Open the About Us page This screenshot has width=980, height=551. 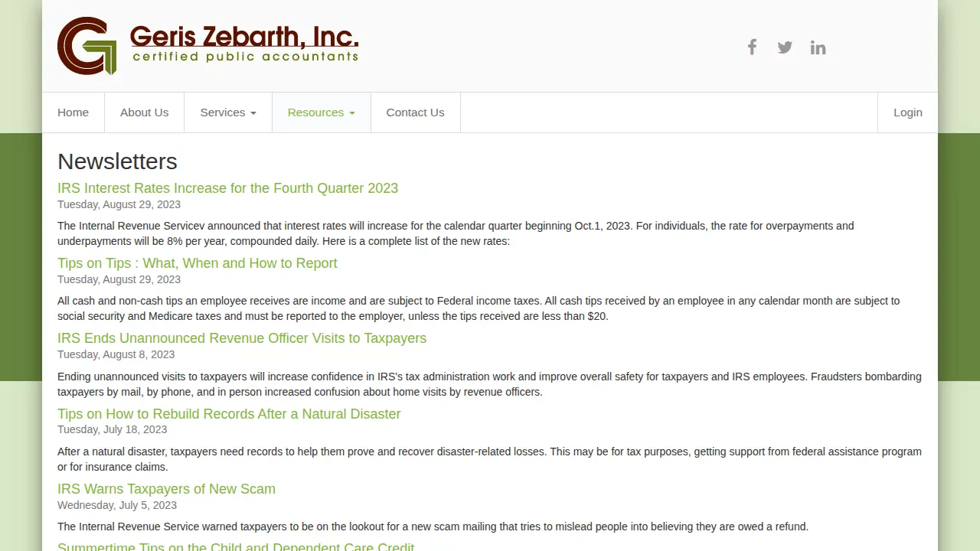pyautogui.click(x=144, y=112)
